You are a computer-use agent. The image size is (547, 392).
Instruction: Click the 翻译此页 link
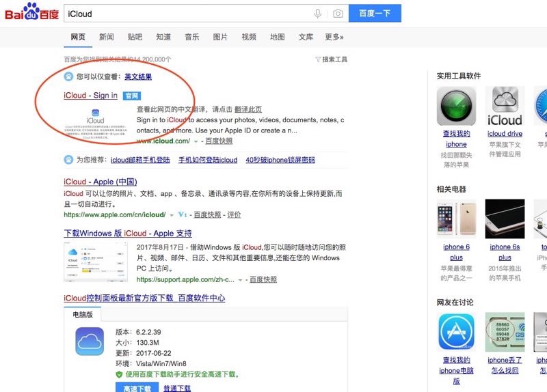point(248,109)
